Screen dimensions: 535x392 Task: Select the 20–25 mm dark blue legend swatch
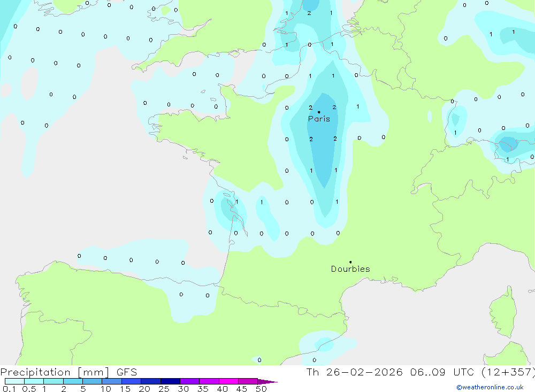click(151, 381)
